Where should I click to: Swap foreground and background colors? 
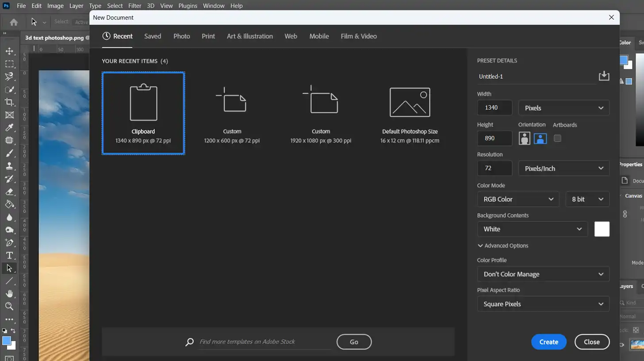point(13,330)
